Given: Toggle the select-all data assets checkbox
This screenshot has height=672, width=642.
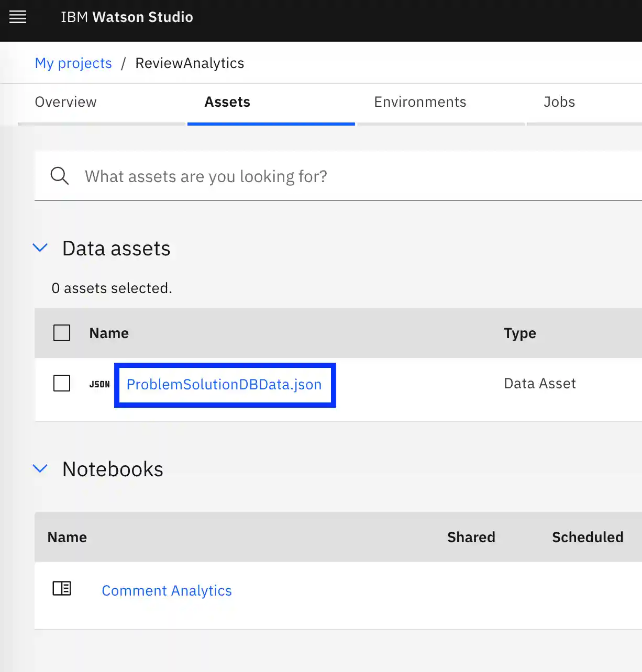Looking at the screenshot, I should point(62,333).
